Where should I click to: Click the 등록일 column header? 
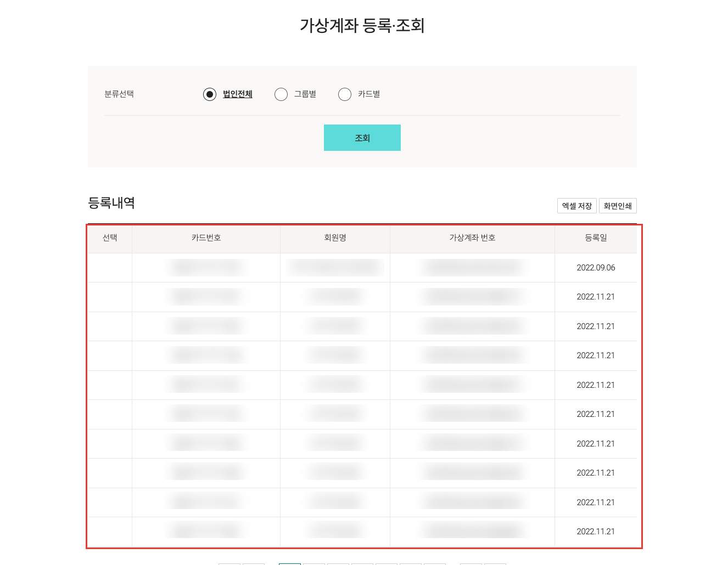[596, 238]
